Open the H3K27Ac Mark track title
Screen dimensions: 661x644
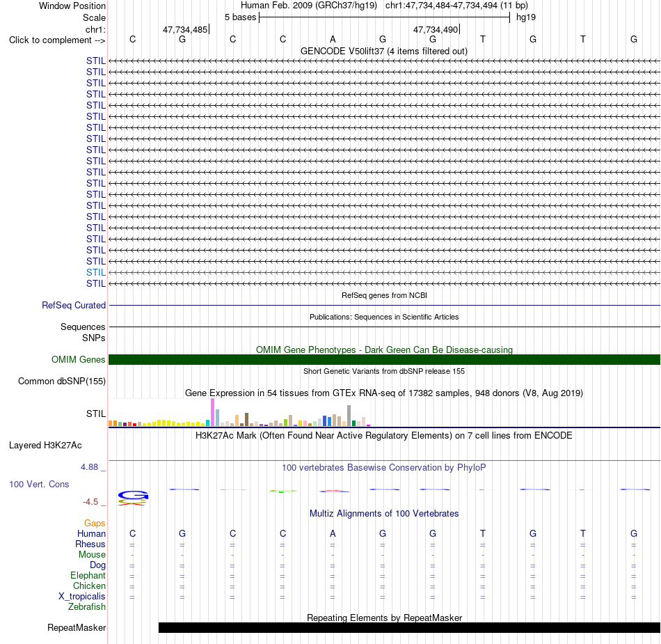(x=384, y=435)
